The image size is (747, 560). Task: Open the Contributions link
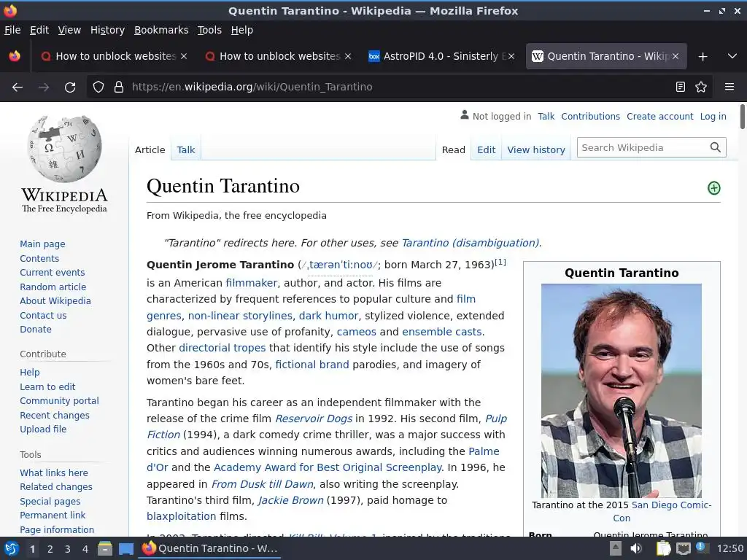(x=590, y=116)
